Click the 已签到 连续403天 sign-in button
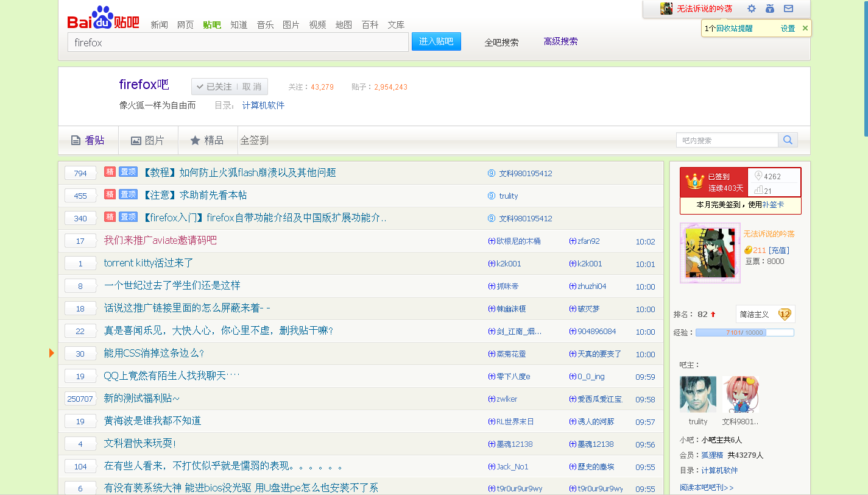 [x=713, y=182]
